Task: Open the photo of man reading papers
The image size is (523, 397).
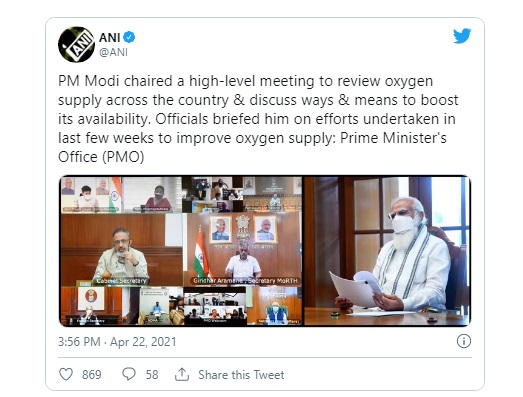Action: [x=388, y=251]
